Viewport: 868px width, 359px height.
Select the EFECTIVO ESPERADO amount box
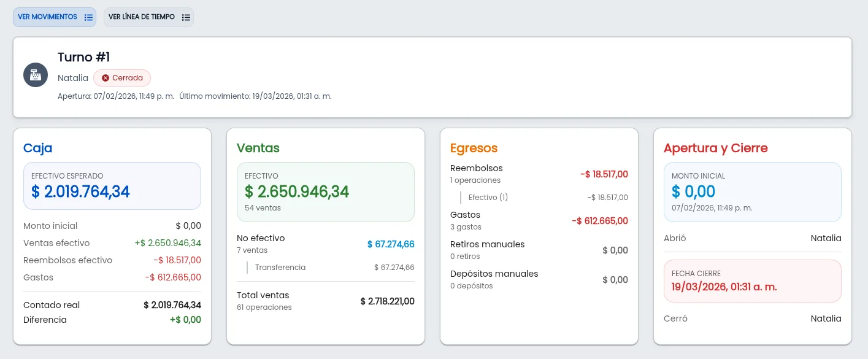click(x=112, y=187)
